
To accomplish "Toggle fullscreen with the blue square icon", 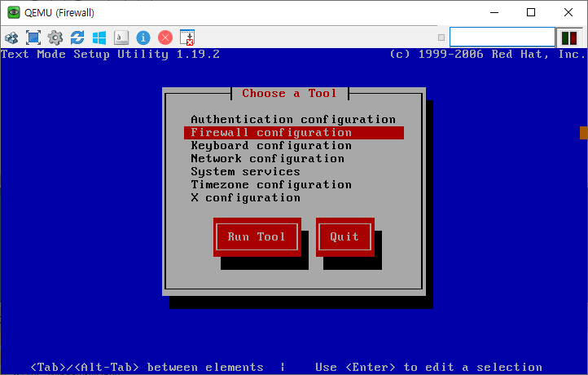I will click(33, 37).
